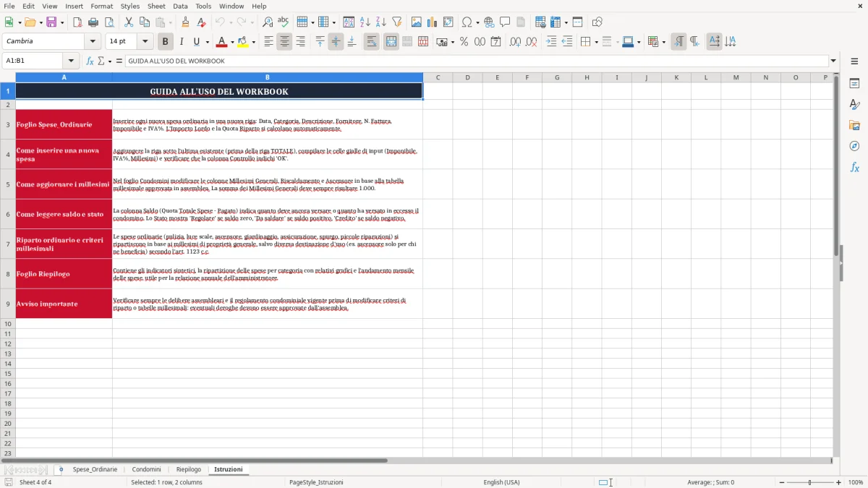868x488 pixels.
Task: Switch to the Riepilogo sheet tab
Action: tap(189, 469)
